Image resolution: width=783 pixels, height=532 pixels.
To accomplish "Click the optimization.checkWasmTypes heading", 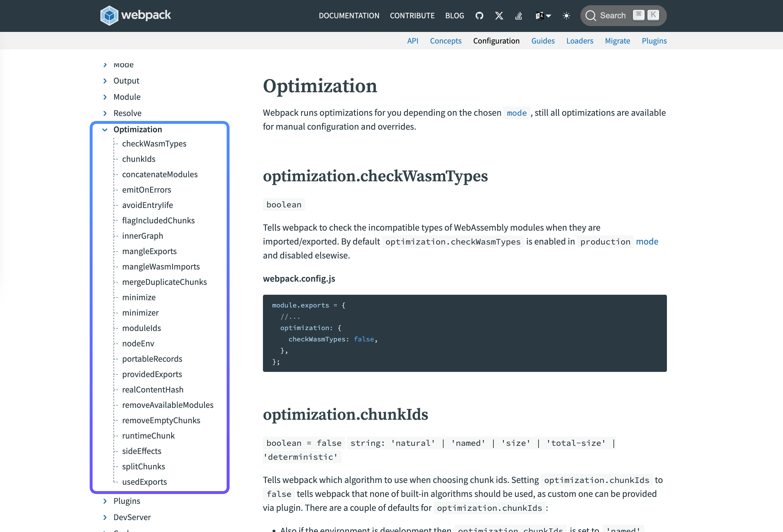I will [375, 176].
